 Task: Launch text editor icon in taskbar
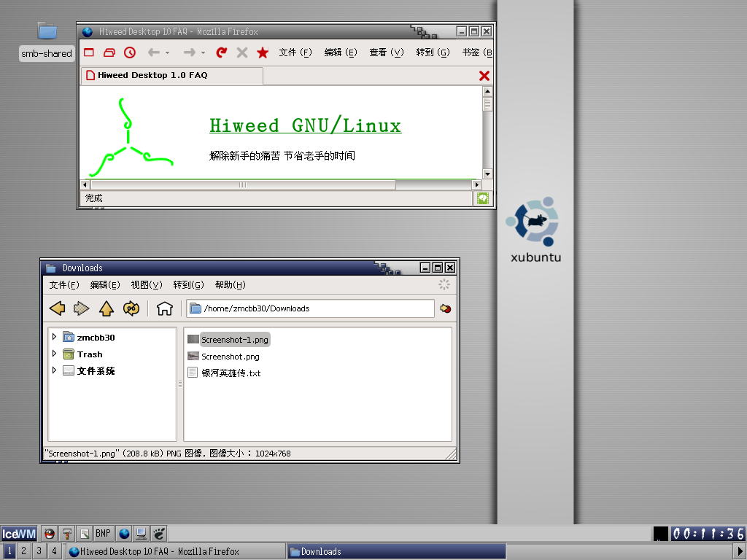pyautogui.click(x=85, y=534)
